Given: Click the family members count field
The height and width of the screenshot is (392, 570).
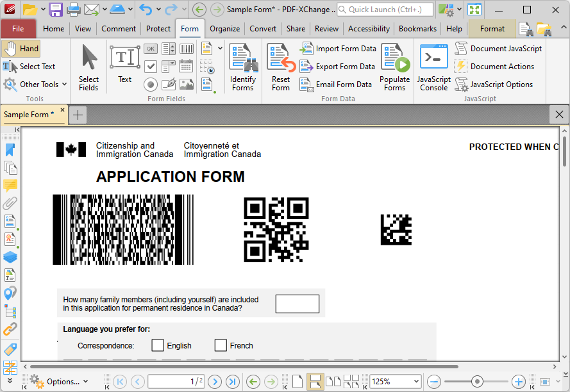Looking at the screenshot, I should coord(298,304).
